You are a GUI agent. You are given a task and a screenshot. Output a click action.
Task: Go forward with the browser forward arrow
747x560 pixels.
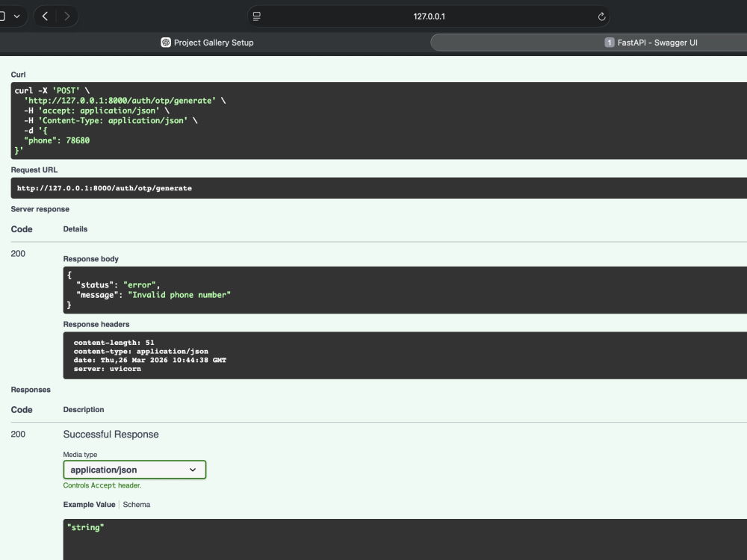click(66, 16)
